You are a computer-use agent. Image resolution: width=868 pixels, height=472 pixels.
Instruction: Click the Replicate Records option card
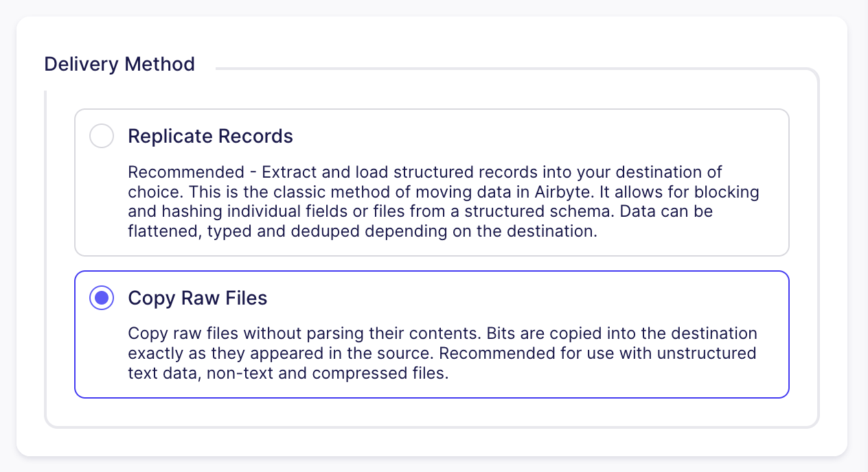pyautogui.click(x=431, y=182)
